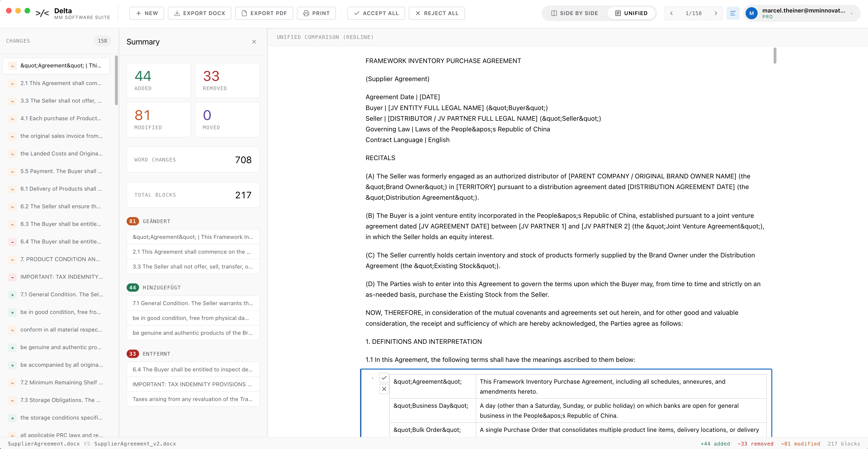Click the changes list scrollbar

[116, 80]
